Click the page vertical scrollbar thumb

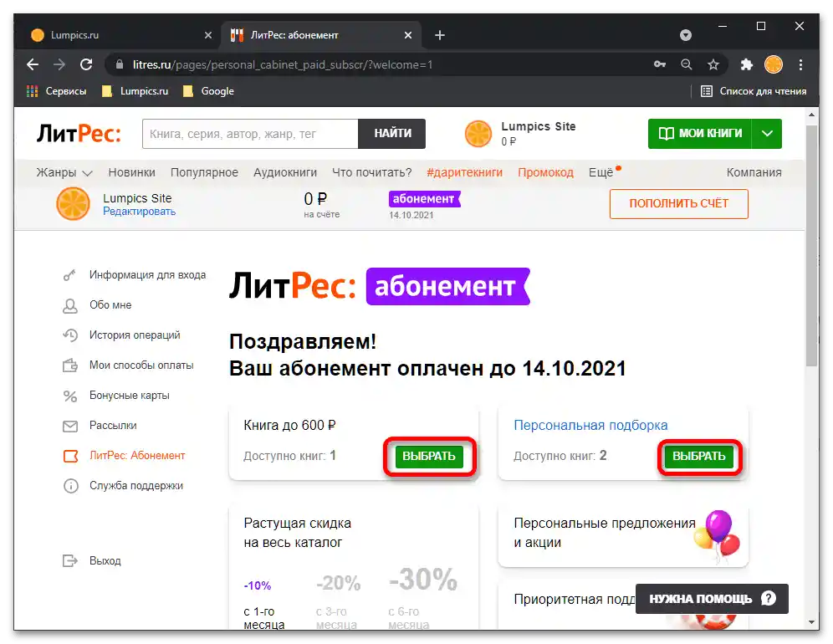(811, 246)
